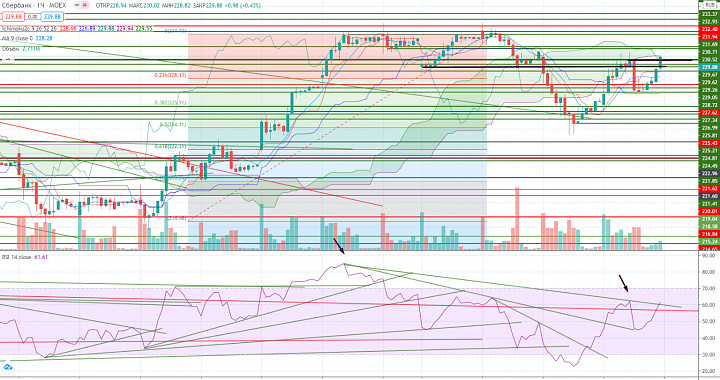Click the 0.236 Fibonacci retracement level label

170,75
